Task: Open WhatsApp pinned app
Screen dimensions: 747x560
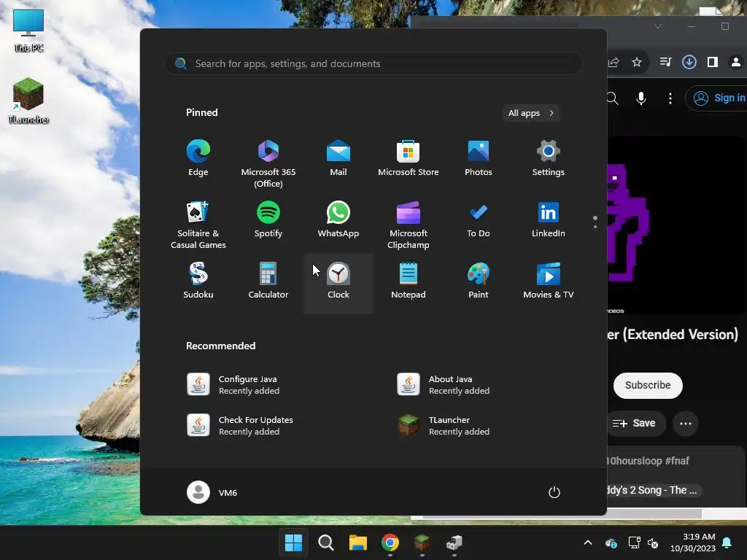Action: click(338, 220)
